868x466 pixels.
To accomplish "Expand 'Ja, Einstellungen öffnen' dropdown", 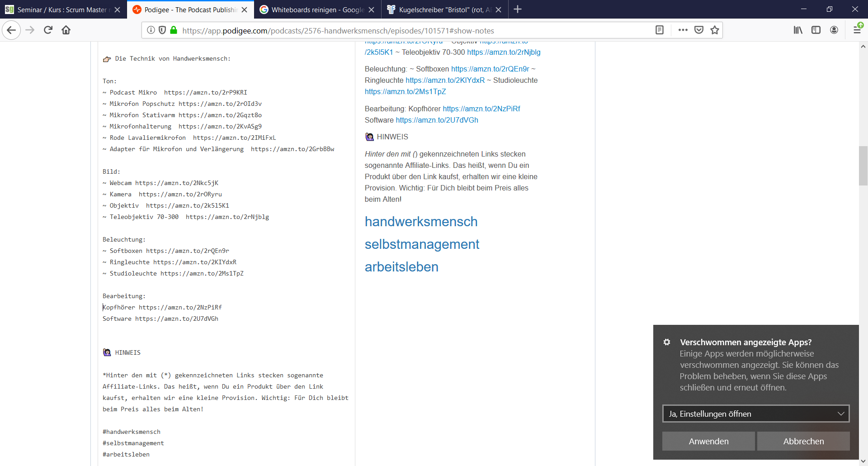I will [x=756, y=414].
